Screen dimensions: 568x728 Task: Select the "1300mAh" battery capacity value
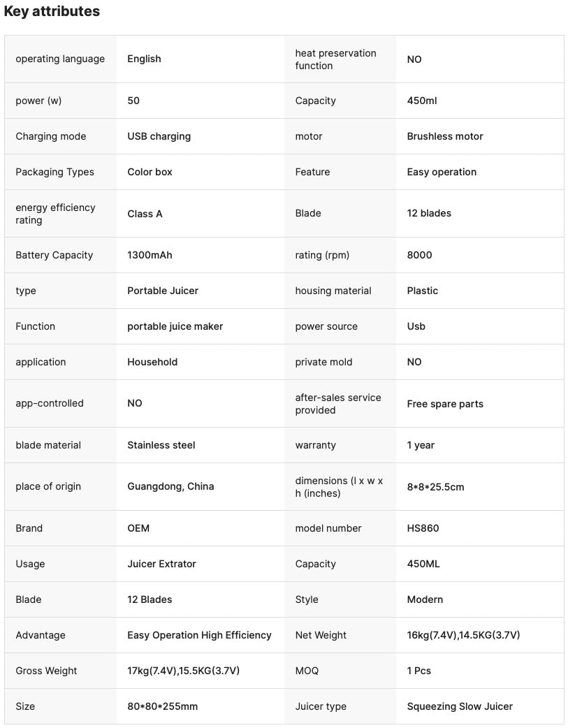tap(150, 255)
